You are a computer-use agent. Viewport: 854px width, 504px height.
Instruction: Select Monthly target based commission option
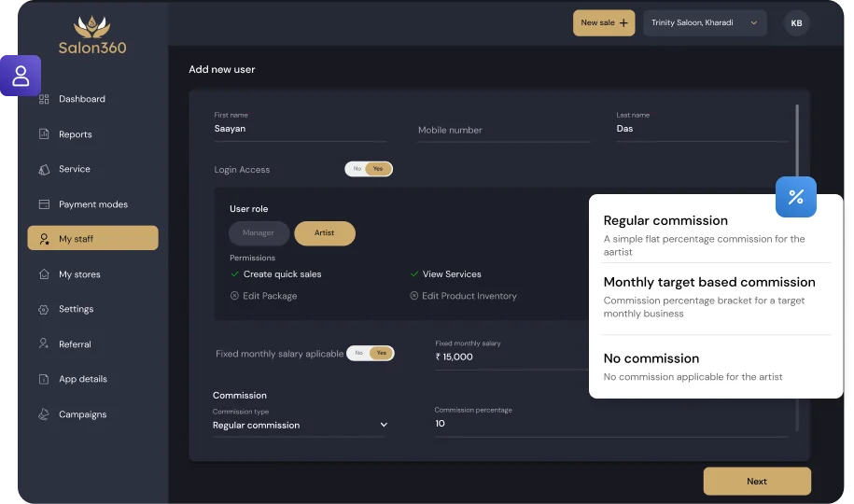tap(709, 282)
